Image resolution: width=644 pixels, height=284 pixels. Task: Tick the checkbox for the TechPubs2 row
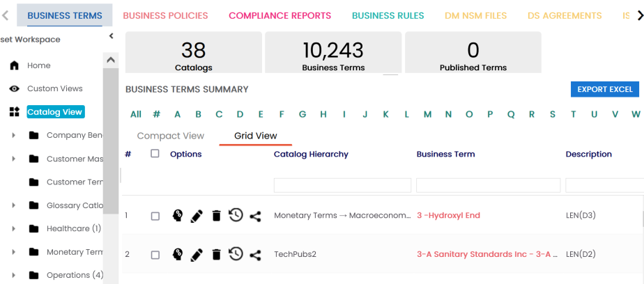(155, 255)
